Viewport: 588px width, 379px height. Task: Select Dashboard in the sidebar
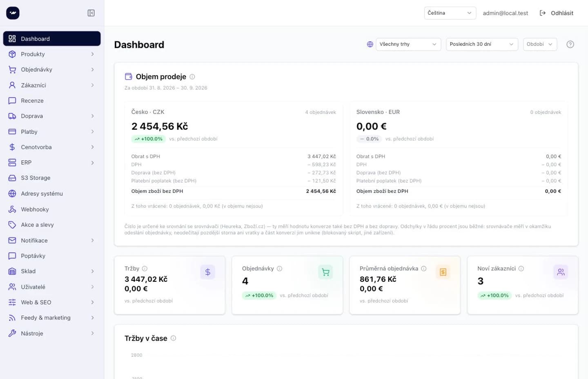[x=52, y=38]
